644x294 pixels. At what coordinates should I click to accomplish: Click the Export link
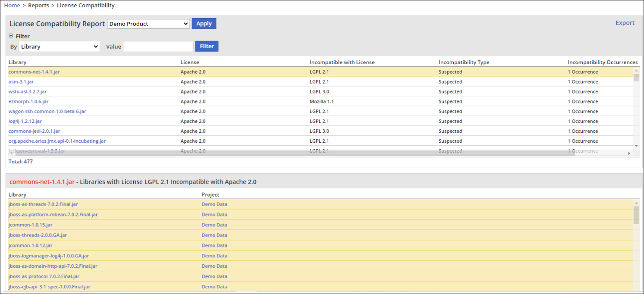(x=625, y=23)
